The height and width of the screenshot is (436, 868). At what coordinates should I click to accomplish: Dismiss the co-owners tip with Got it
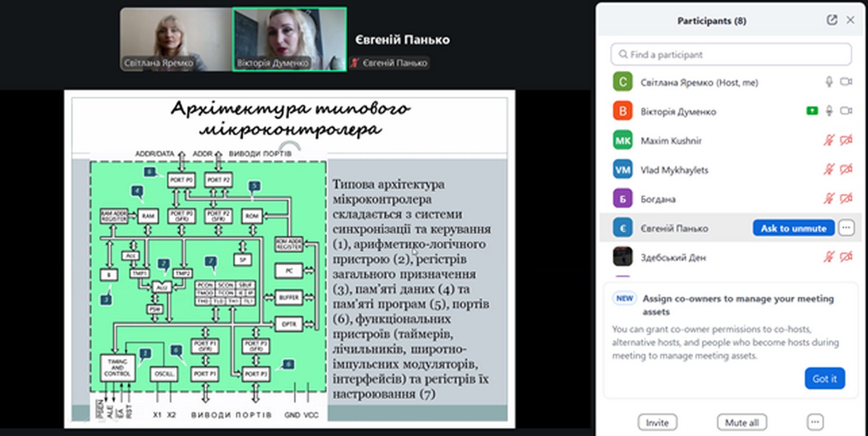[824, 379]
